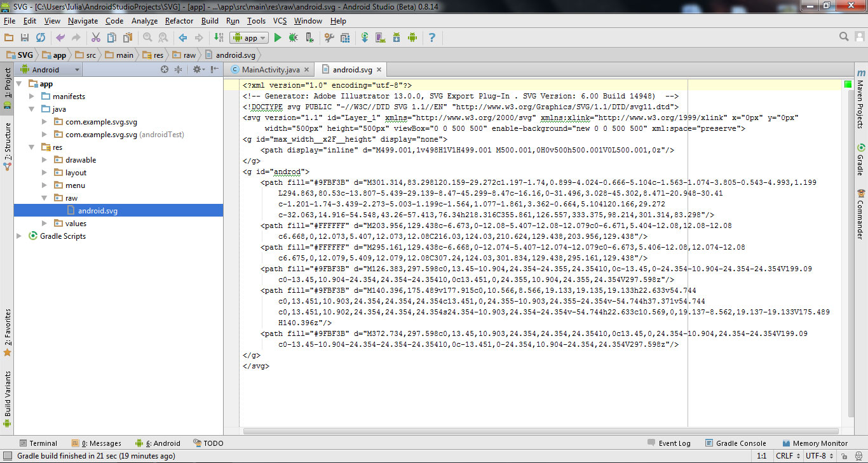Screen dimensions: 868x463
Task: Expand the manifests folder
Action: (x=32, y=97)
